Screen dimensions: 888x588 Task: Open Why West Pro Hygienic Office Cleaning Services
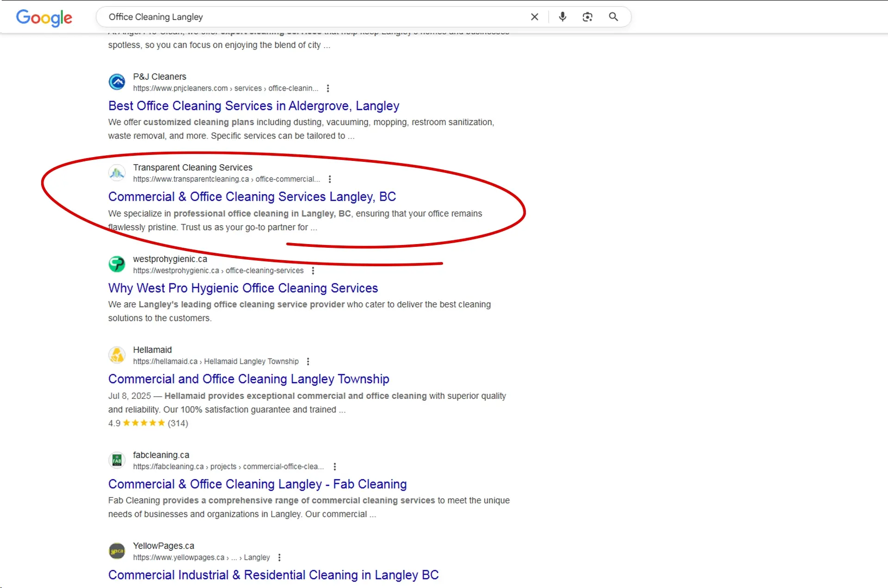tap(243, 288)
